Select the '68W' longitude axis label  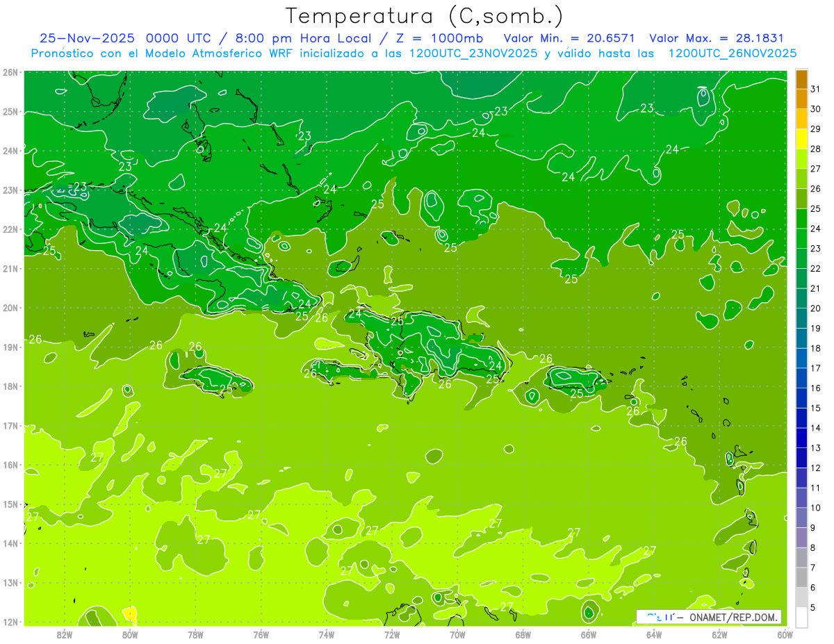[523, 634]
